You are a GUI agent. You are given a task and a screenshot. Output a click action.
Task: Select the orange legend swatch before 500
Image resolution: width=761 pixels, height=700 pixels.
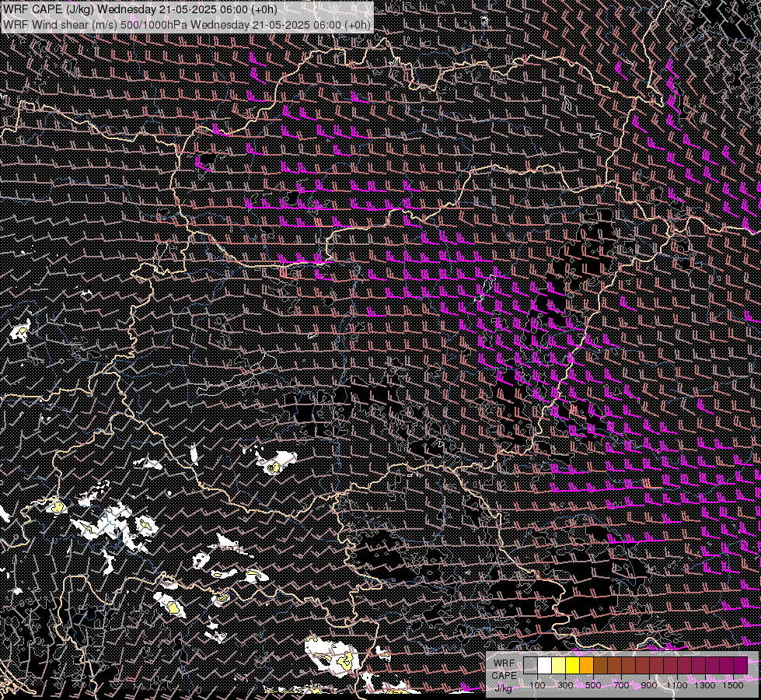(586, 665)
